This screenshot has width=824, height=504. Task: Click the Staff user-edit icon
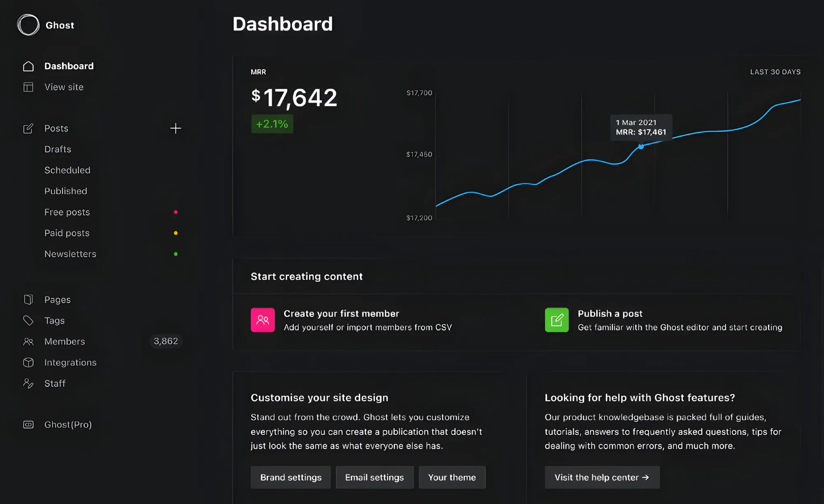28,383
